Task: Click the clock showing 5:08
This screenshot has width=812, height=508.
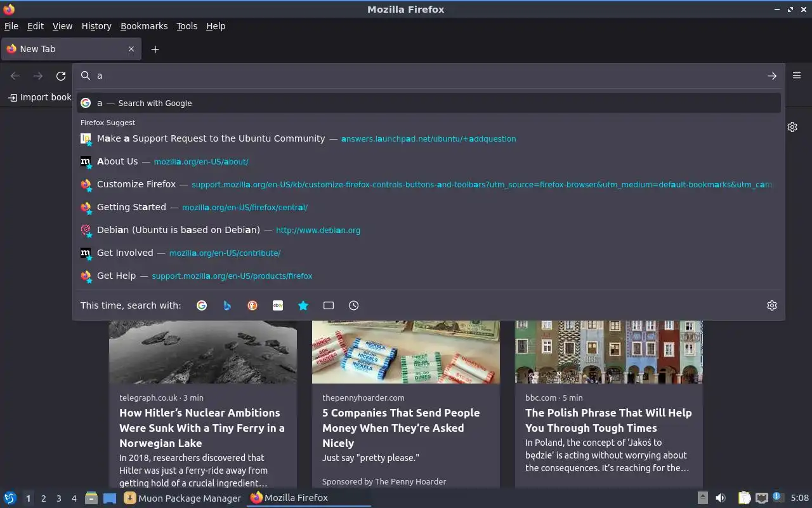Action: click(799, 498)
